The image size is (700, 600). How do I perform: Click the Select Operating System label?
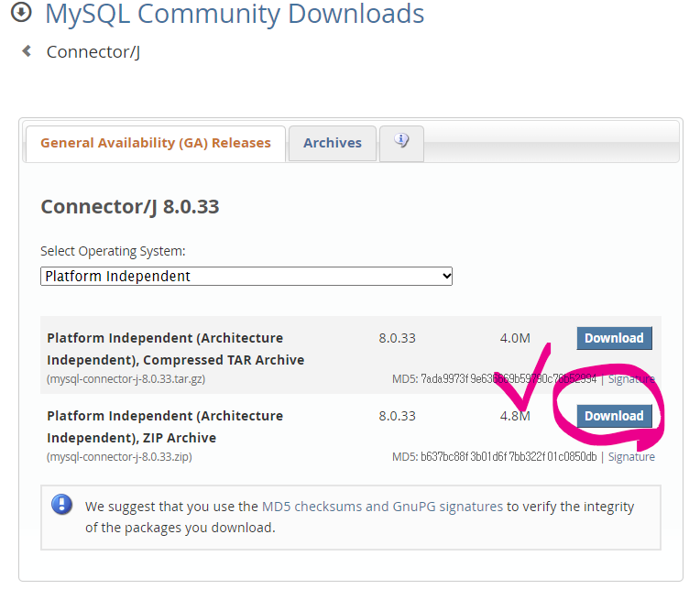(x=113, y=251)
